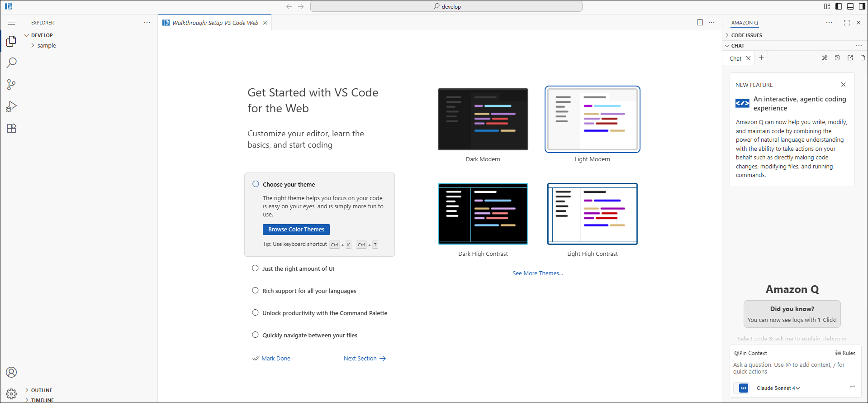Click the split editor right icon
Image resolution: width=868 pixels, height=403 pixels.
tap(700, 23)
